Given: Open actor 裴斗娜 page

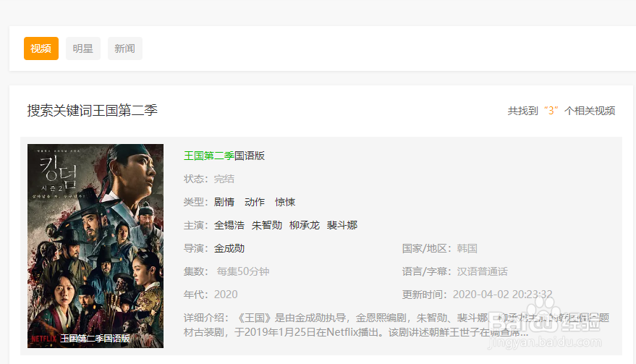Looking at the screenshot, I should pyautogui.click(x=342, y=225).
